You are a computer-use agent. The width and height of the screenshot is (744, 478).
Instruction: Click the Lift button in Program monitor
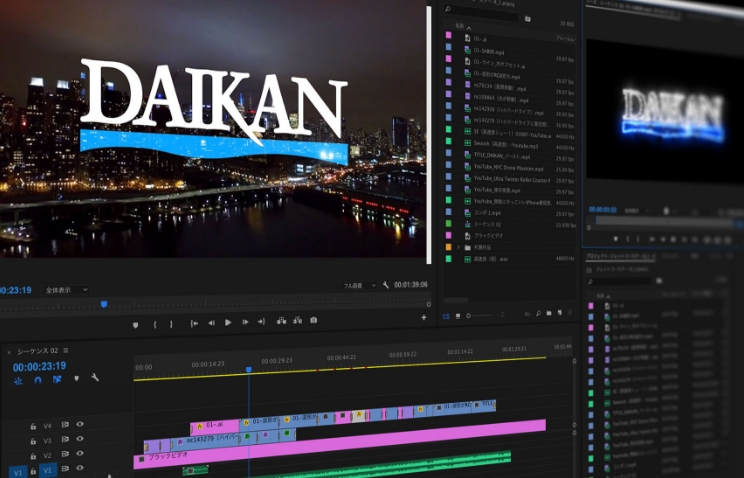[x=281, y=321]
